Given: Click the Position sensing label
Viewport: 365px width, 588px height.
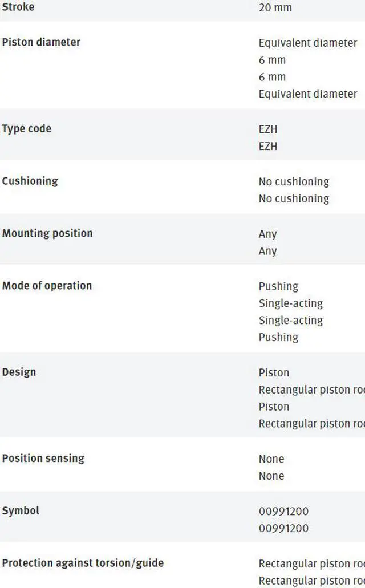Looking at the screenshot, I should (43, 459).
